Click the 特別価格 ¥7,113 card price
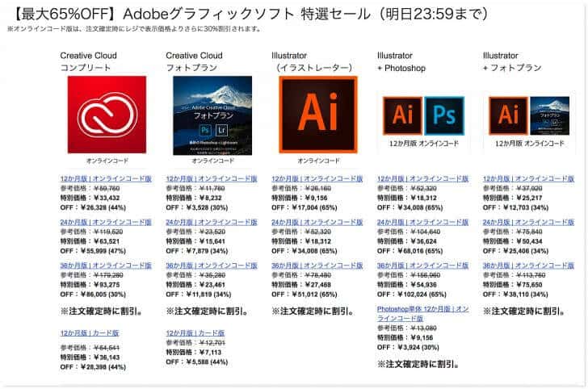 click(x=194, y=352)
